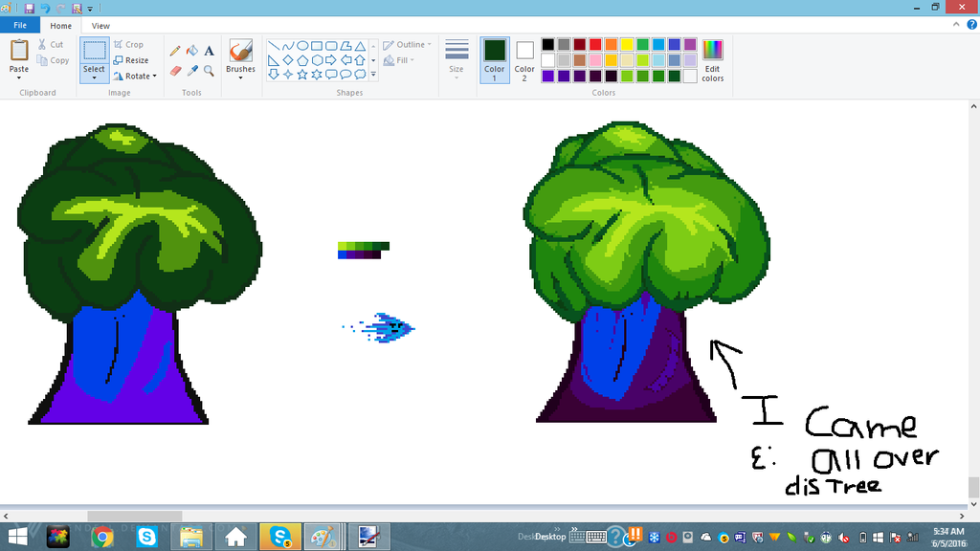Expand the shapes gallery more arrow

click(373, 74)
